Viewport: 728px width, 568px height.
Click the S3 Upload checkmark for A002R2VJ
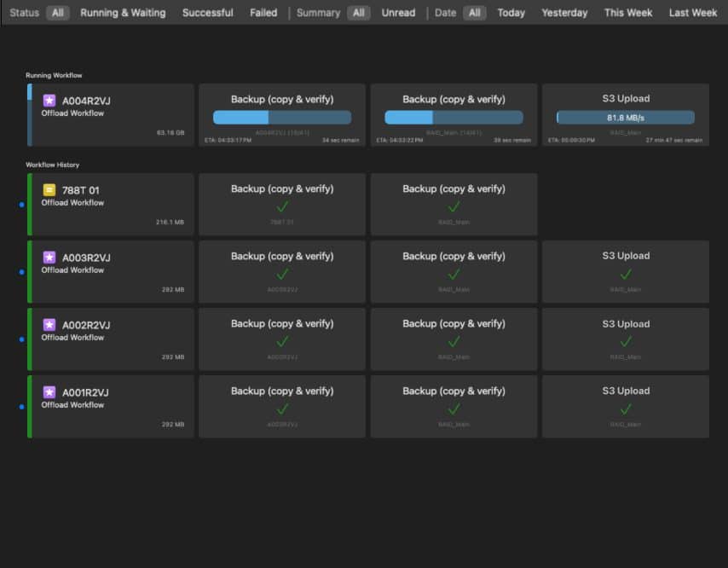pos(626,342)
